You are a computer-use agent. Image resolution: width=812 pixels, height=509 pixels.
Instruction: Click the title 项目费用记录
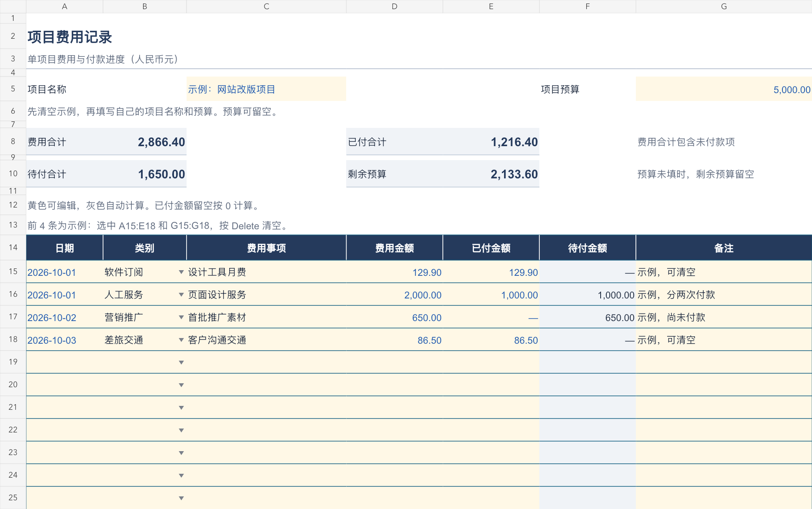70,37
